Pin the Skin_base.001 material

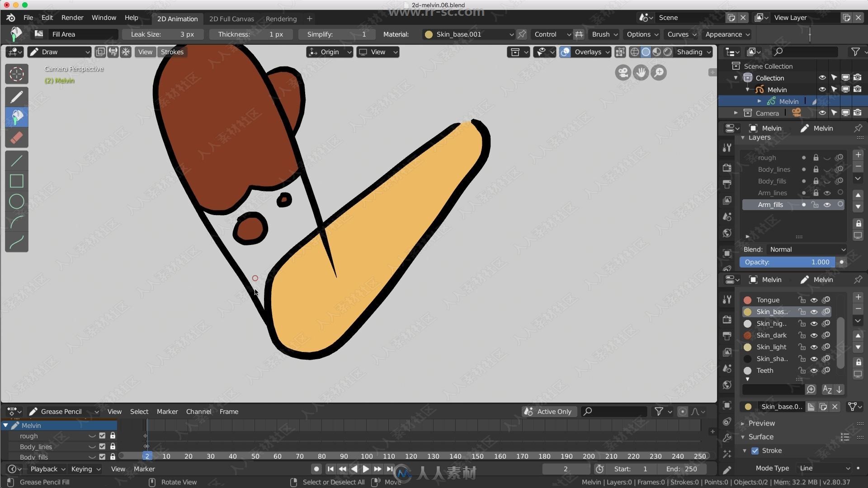522,34
